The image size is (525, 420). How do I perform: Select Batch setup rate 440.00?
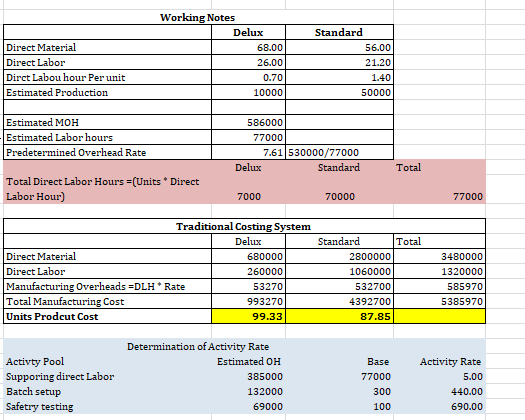click(467, 392)
